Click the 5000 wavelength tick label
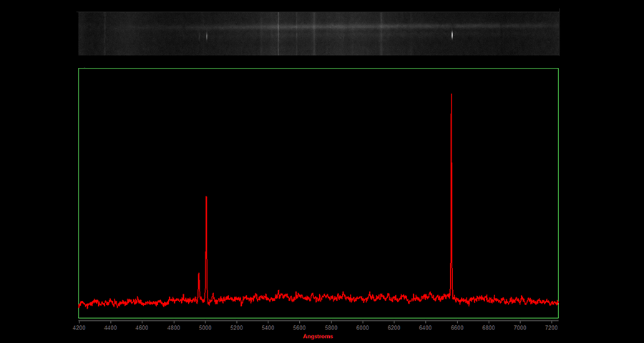Screen dimensions: 644x343 (x=205, y=327)
